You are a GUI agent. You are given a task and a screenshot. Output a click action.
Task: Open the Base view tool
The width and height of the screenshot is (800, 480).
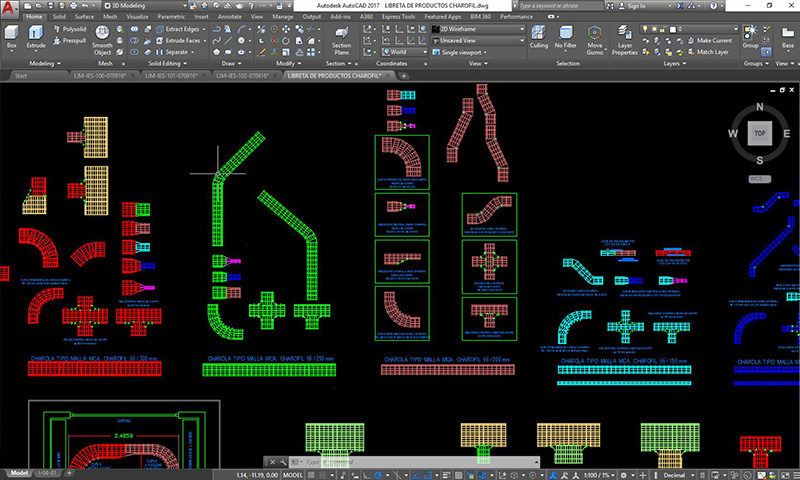[x=788, y=38]
